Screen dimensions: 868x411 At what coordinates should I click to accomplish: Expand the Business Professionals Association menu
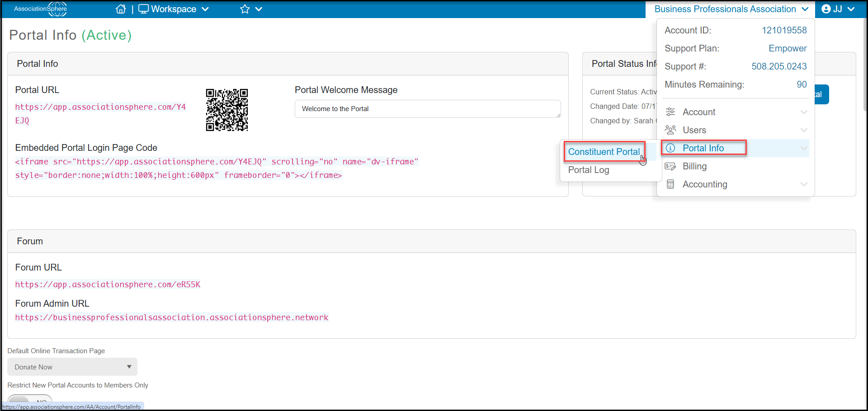click(x=731, y=9)
